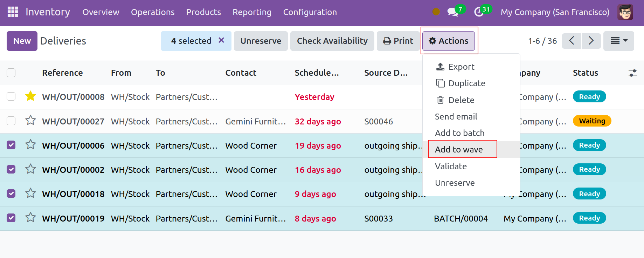Star the WH/OUT/00027 delivery
Viewport: 644px width, 258px height.
click(30, 121)
